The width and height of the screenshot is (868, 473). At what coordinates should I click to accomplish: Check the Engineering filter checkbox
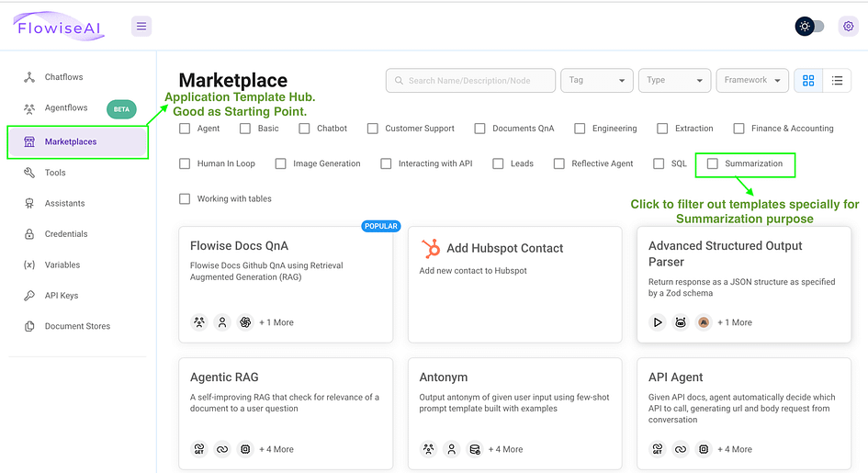click(x=580, y=129)
